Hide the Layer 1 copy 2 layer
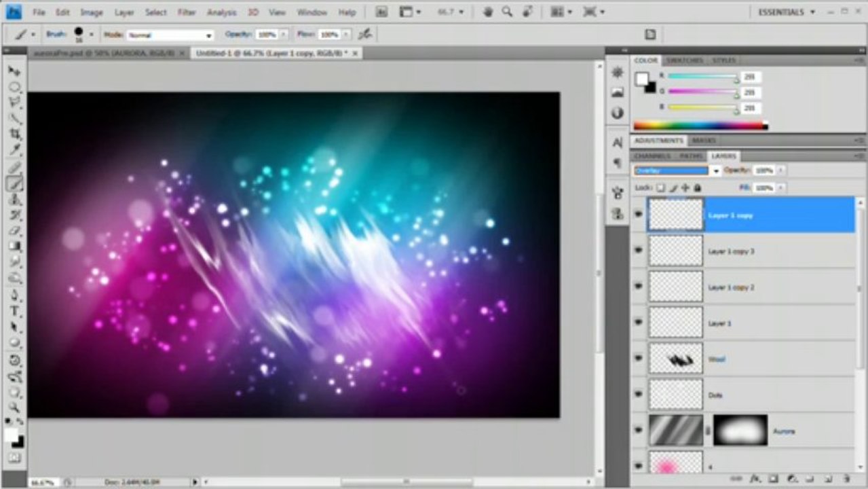This screenshot has width=868, height=489. tap(638, 287)
